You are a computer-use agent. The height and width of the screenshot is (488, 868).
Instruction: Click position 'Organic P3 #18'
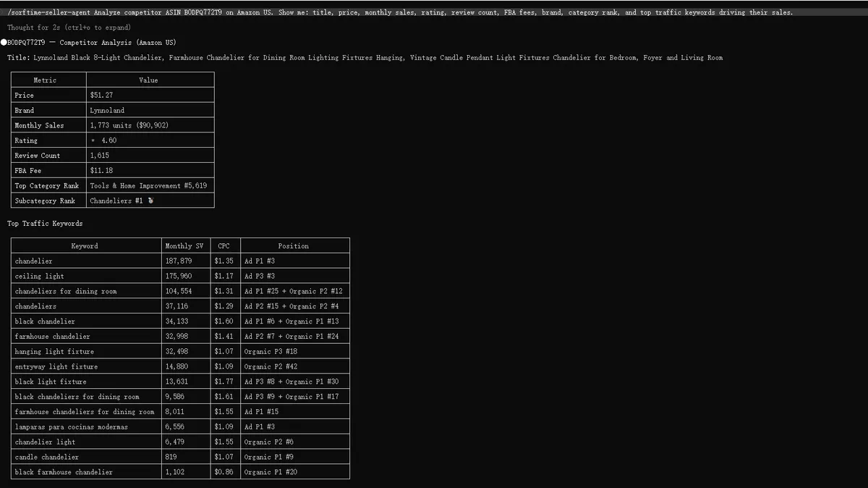point(271,351)
